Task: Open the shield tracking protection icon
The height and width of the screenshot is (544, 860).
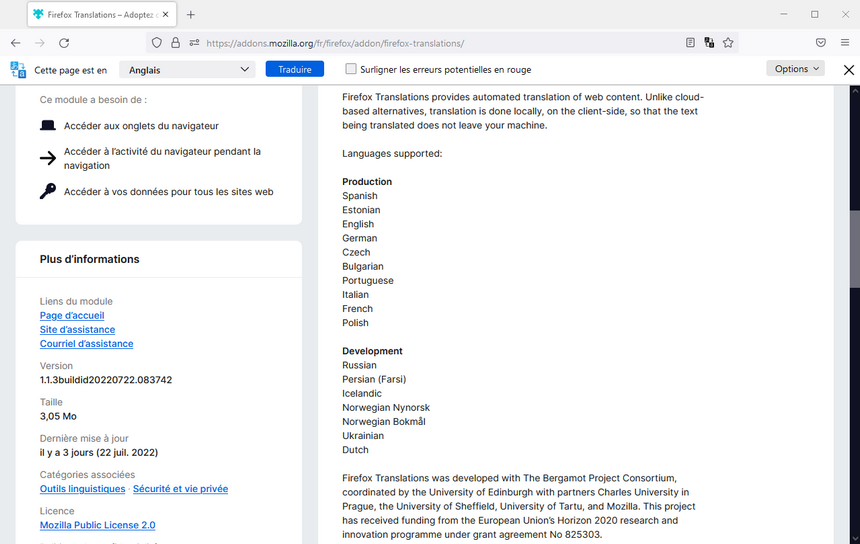Action: point(157,43)
